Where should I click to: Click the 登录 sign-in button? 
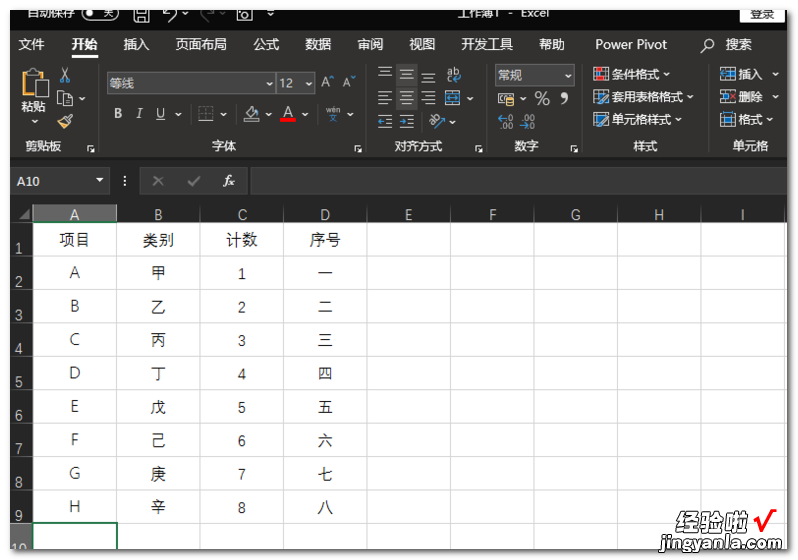click(x=762, y=14)
